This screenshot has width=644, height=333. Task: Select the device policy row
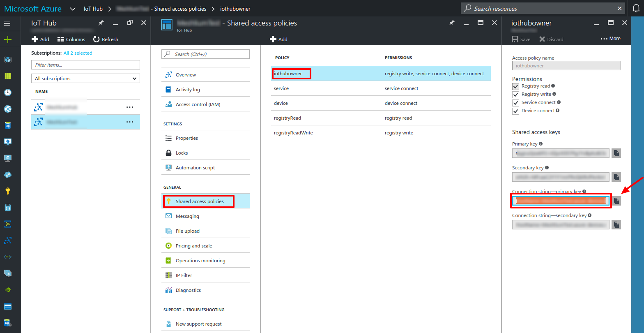coord(381,103)
